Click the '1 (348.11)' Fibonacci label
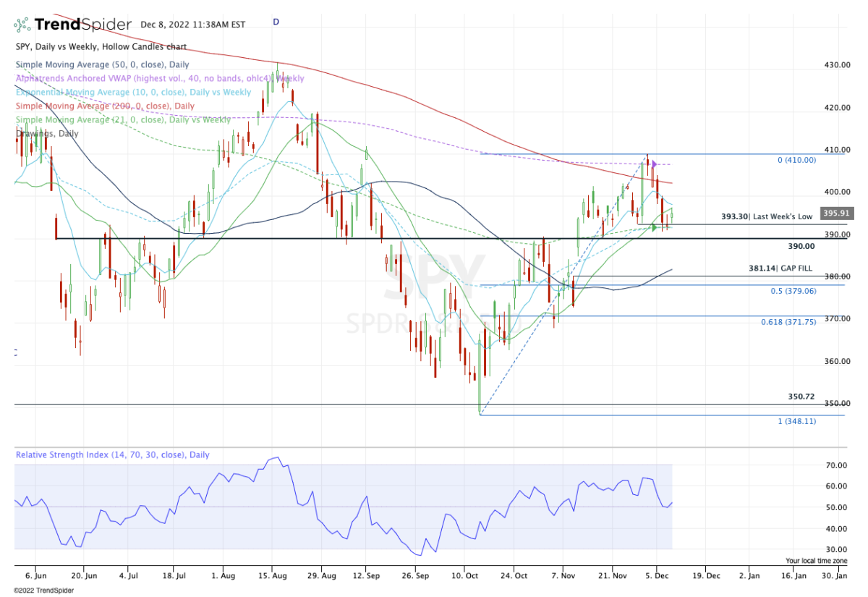 pyautogui.click(x=797, y=420)
